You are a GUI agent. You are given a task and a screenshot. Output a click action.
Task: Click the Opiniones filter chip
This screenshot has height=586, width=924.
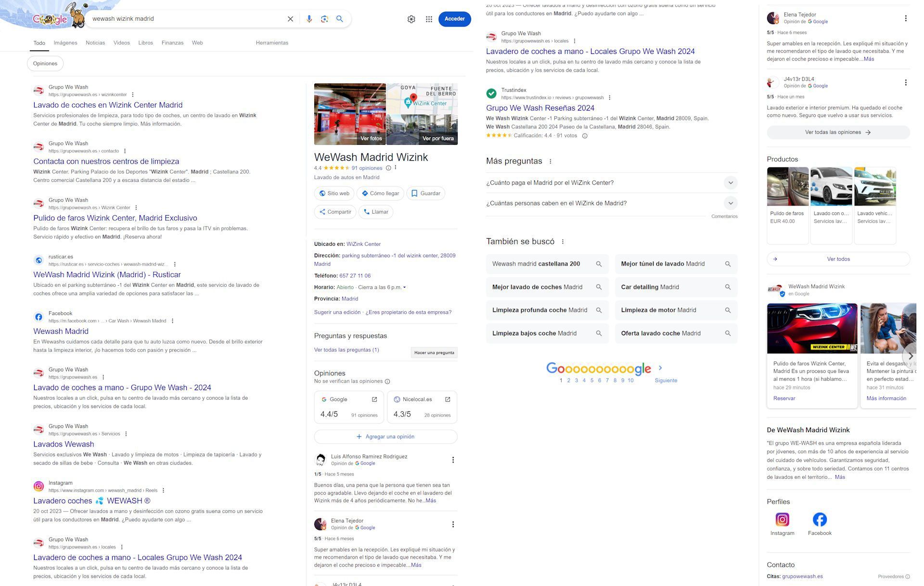tap(45, 64)
